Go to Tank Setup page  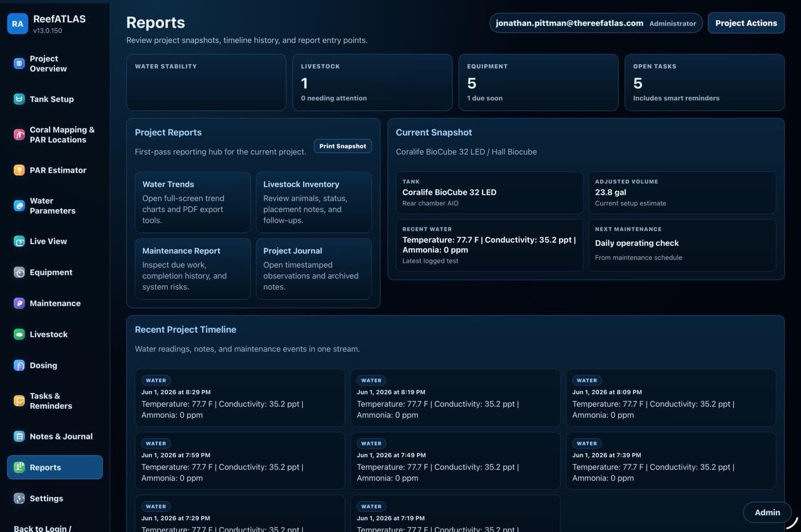[x=55, y=99]
